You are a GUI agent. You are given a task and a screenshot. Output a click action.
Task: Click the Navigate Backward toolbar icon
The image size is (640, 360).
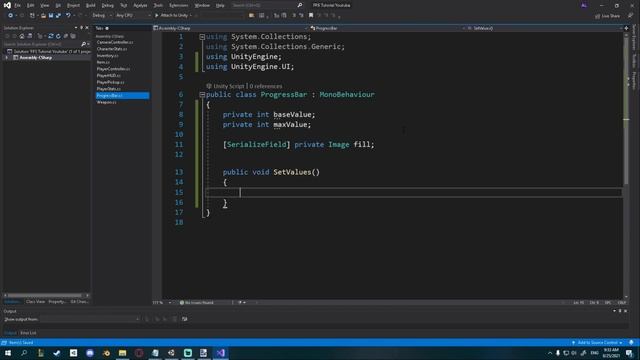tap(10, 16)
